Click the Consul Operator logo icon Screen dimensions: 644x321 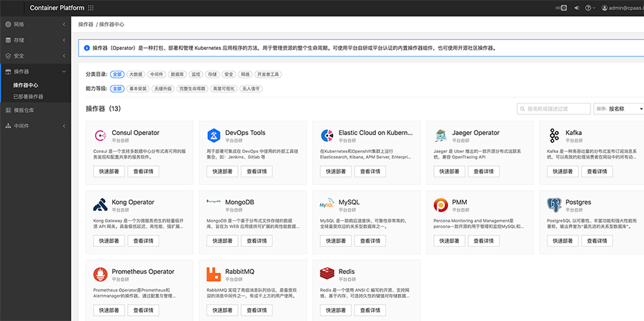point(99,135)
